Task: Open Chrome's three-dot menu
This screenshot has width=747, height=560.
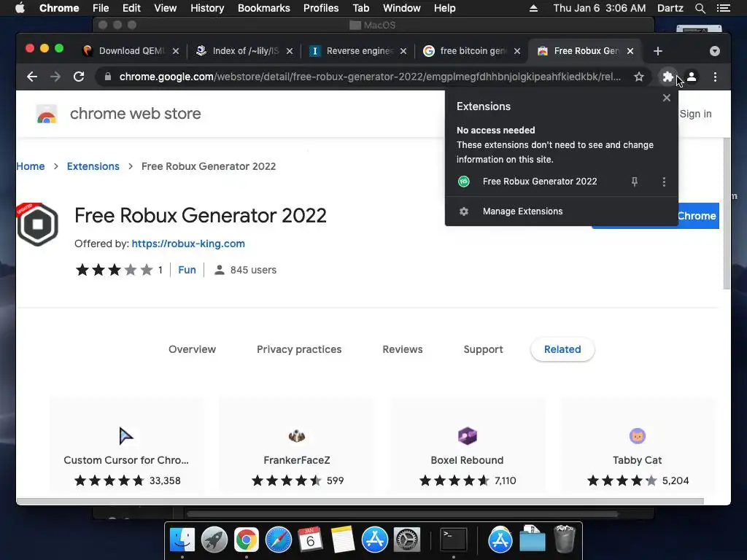Action: [715, 77]
